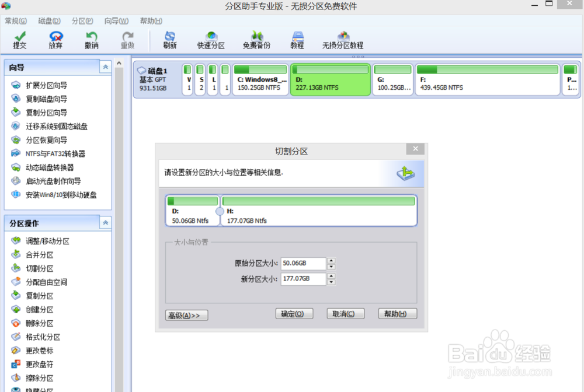Select 创建分区 operation

tap(32, 309)
